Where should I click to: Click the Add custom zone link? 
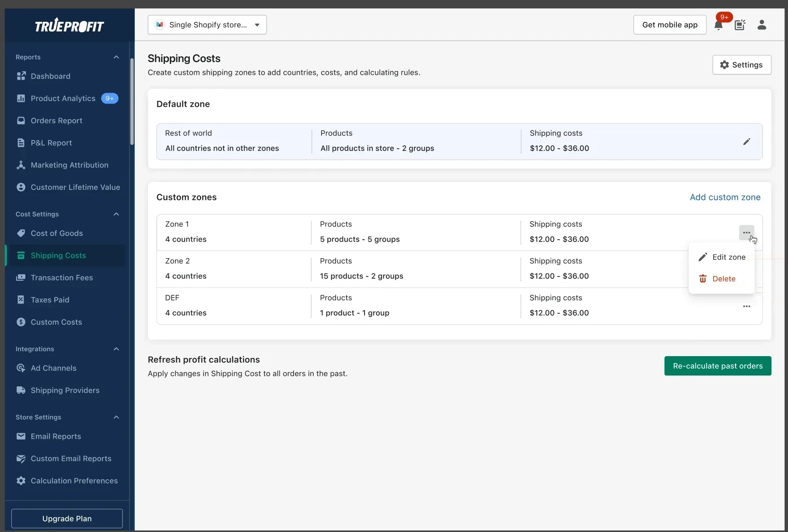click(725, 197)
